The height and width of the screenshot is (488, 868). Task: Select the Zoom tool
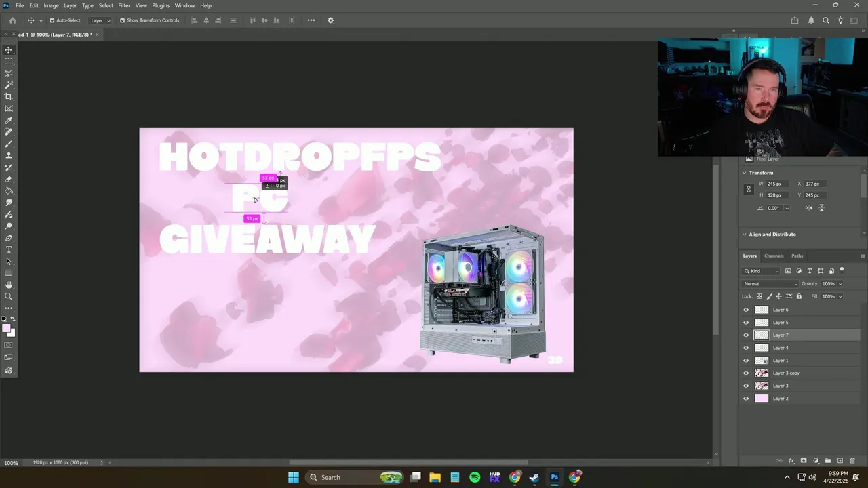pos(9,297)
